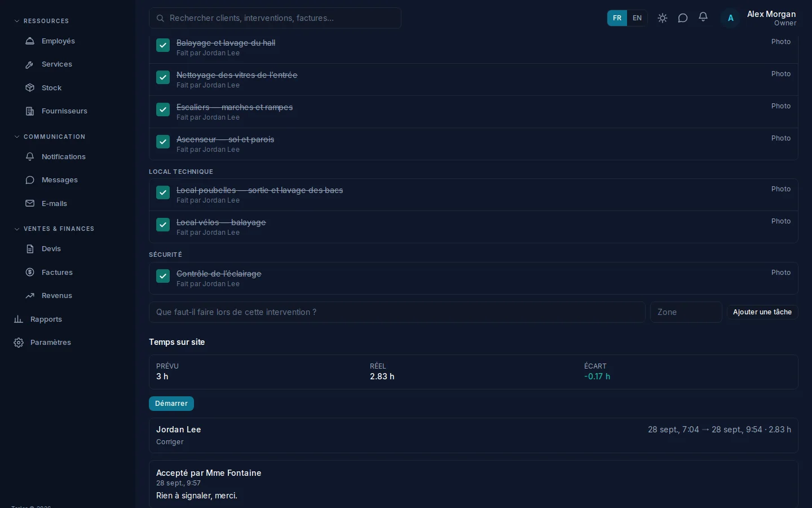Image resolution: width=812 pixels, height=508 pixels.
Task: Click the 'A' user avatar
Action: click(x=731, y=18)
